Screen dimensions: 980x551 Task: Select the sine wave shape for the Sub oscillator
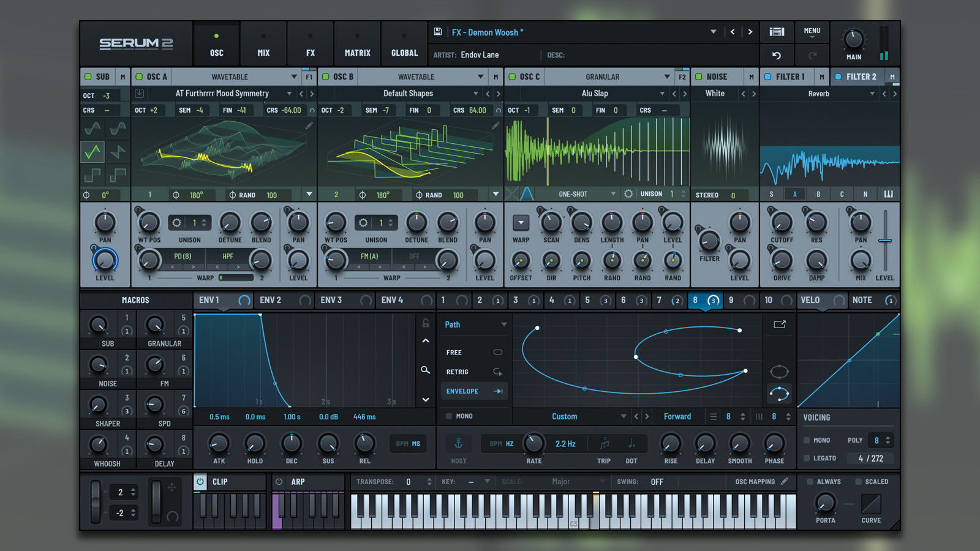pos(92,129)
